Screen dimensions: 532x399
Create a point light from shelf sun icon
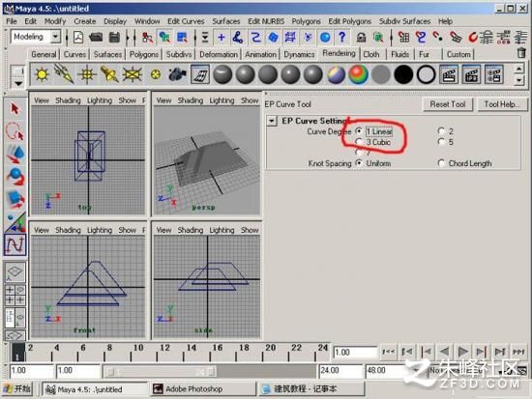[x=42, y=74]
